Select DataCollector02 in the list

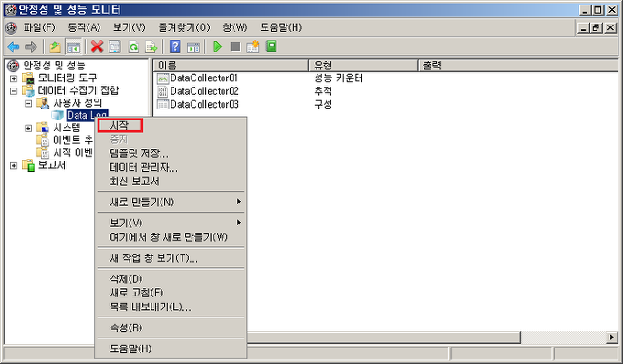[x=204, y=91]
